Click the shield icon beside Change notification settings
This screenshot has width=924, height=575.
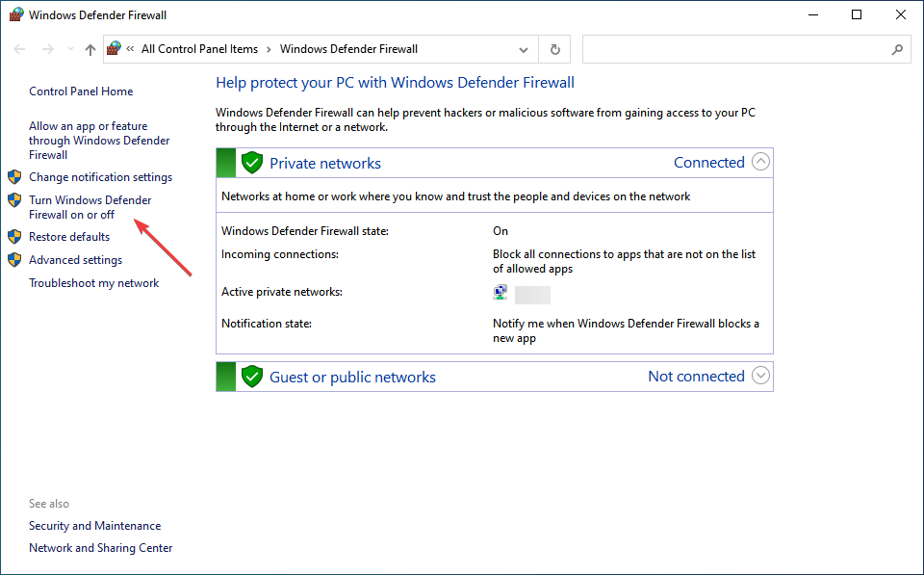tap(14, 177)
